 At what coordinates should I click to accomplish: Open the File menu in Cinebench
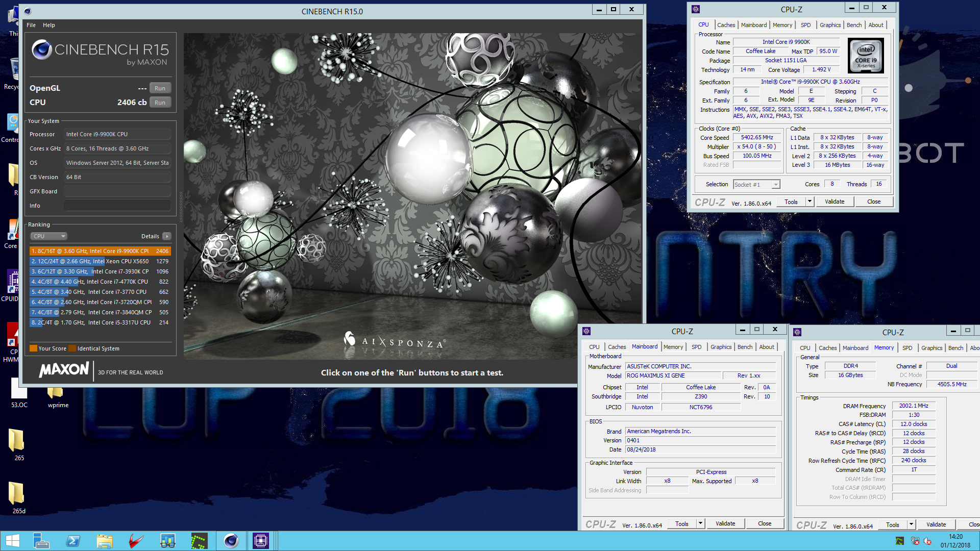click(x=31, y=25)
